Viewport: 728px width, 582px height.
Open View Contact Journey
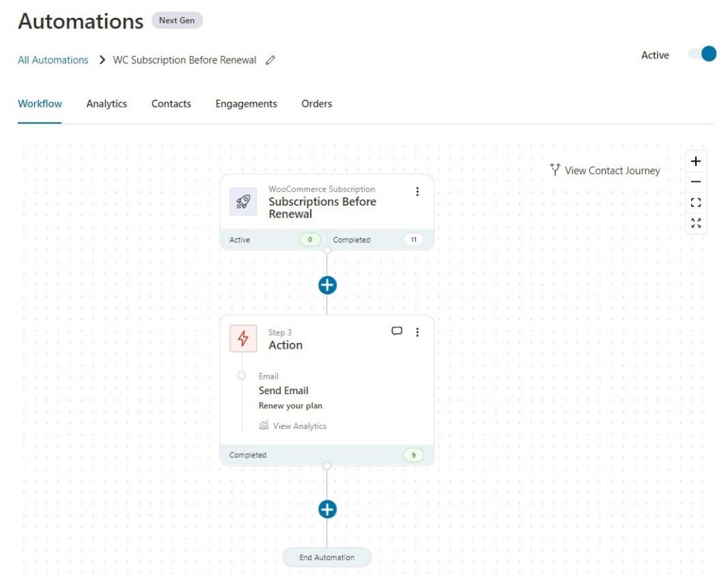pyautogui.click(x=604, y=171)
